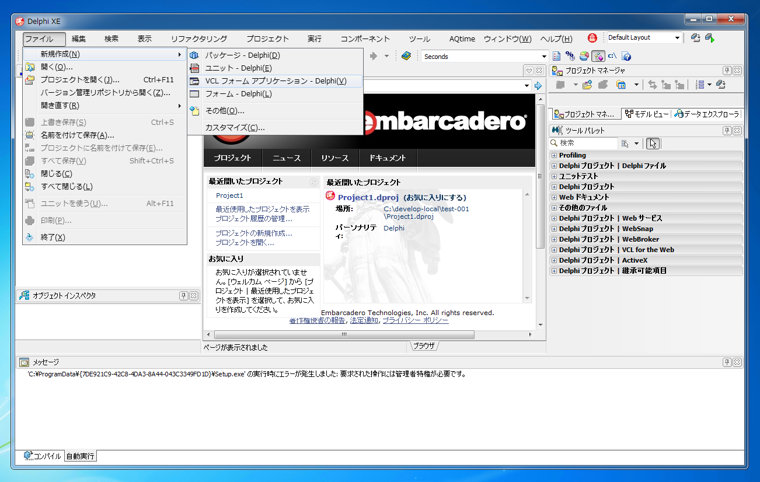Click the Project1.dproj heading link

point(368,197)
